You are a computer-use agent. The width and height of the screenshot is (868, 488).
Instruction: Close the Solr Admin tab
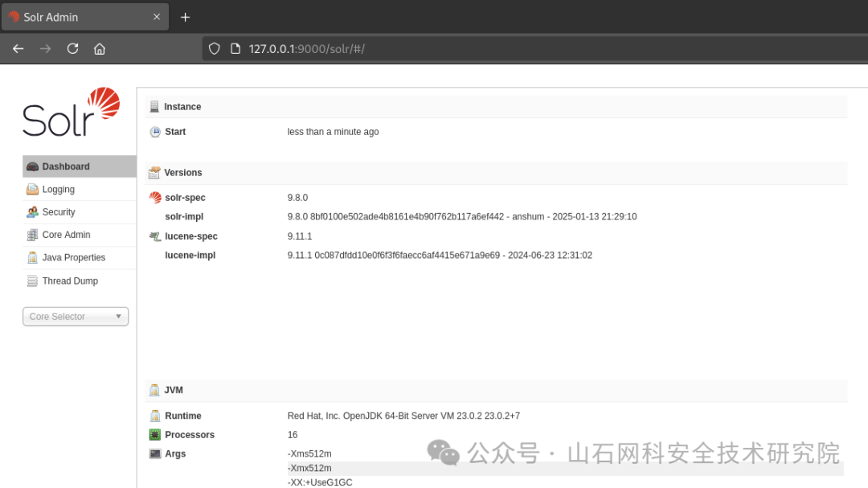[157, 17]
